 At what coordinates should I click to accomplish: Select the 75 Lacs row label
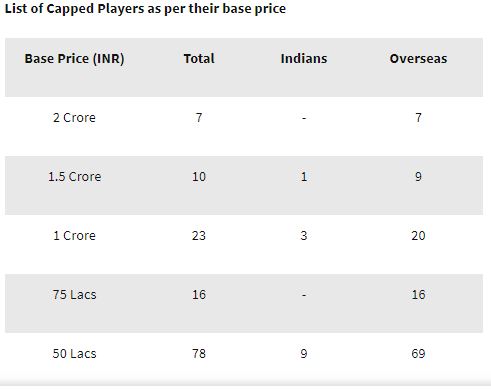coord(74,295)
